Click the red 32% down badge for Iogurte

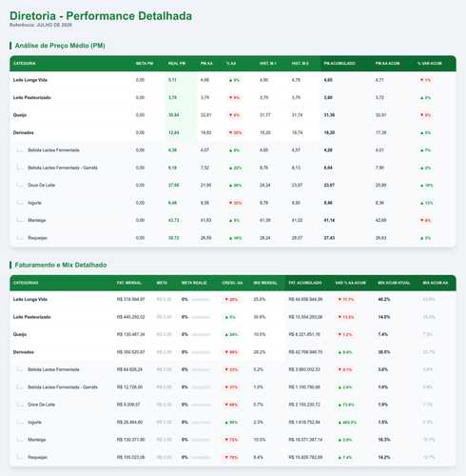click(x=235, y=203)
